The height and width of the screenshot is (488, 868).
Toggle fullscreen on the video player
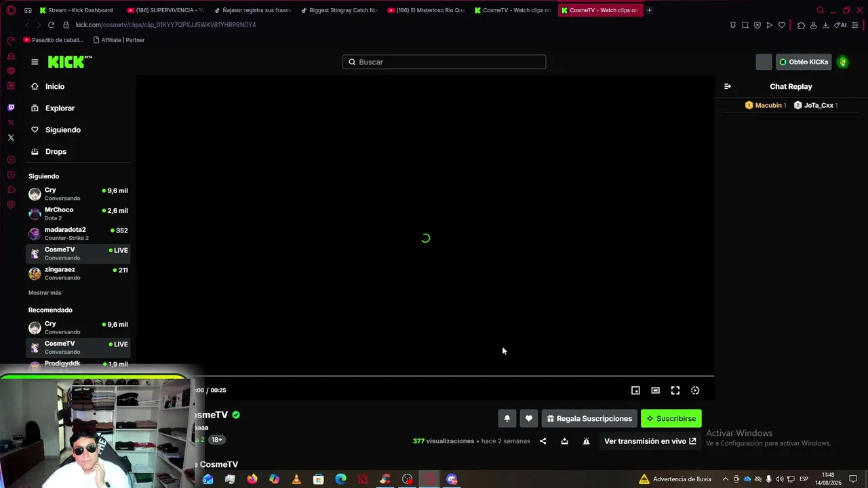pyautogui.click(x=675, y=390)
